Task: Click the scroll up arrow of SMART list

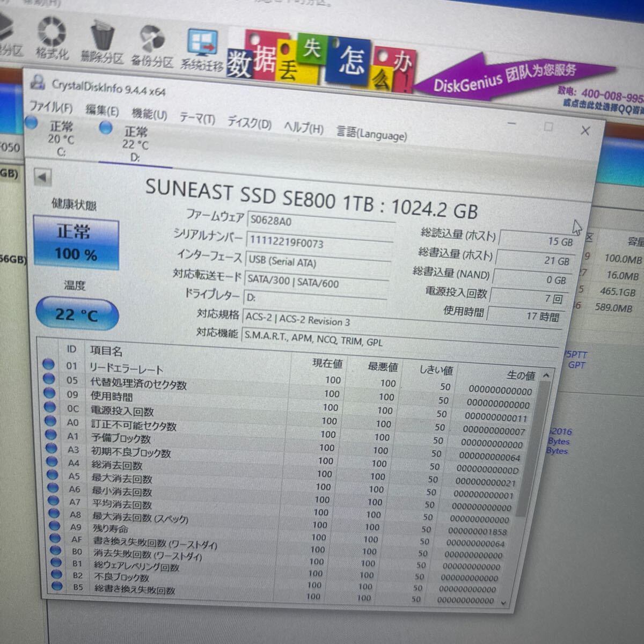Action: click(546, 375)
